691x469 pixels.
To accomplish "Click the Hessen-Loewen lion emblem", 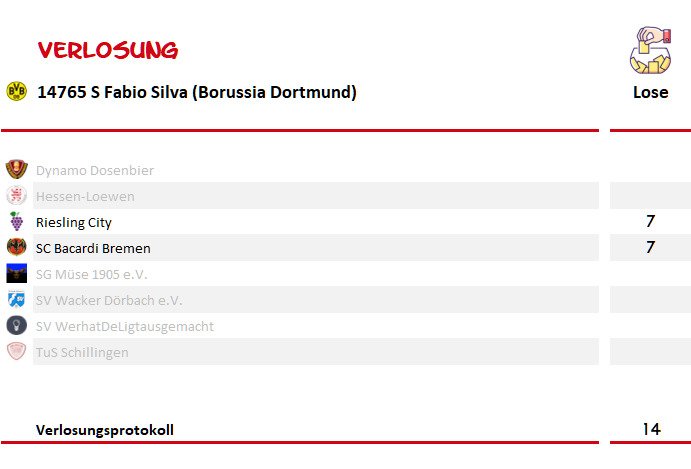I will click(x=17, y=195).
